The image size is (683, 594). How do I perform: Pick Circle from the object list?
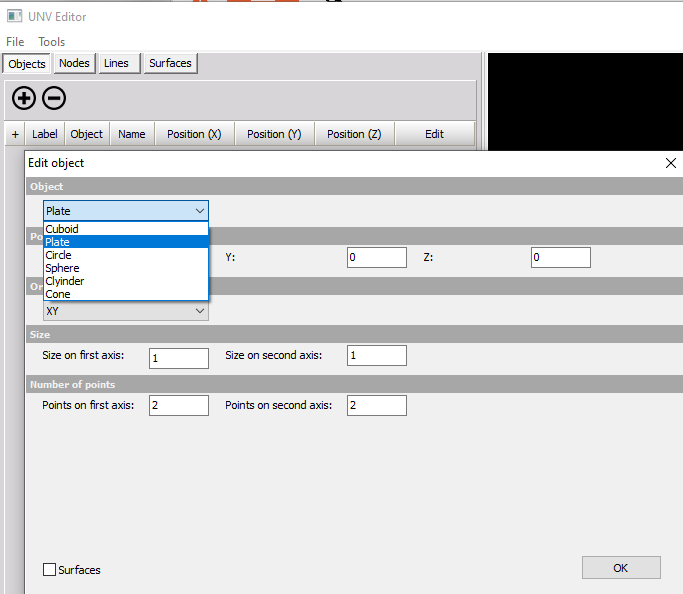pos(126,255)
